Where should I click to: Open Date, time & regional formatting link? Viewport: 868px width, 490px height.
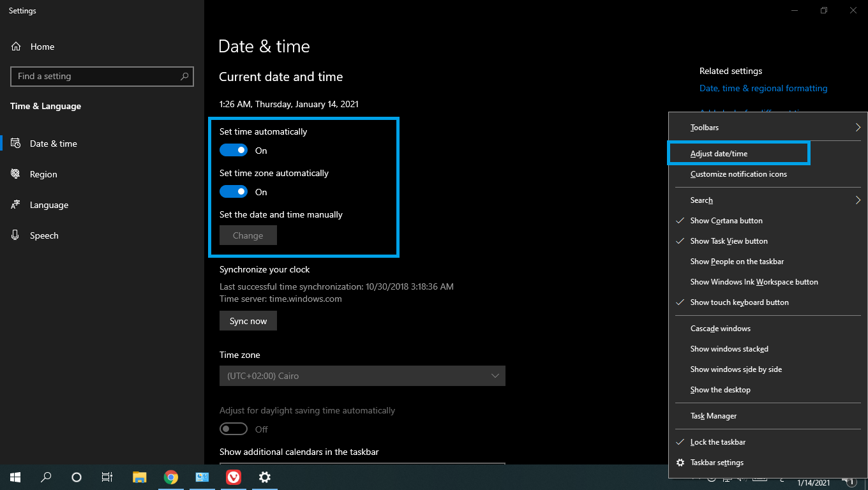tap(763, 89)
